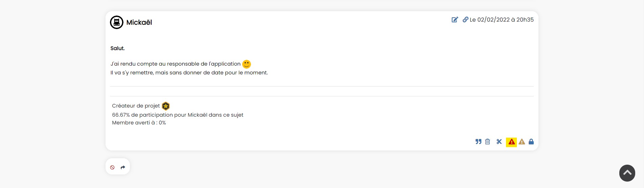Screen dimensions: 644x188
Task: Click the project creator star badge
Action: point(166,106)
